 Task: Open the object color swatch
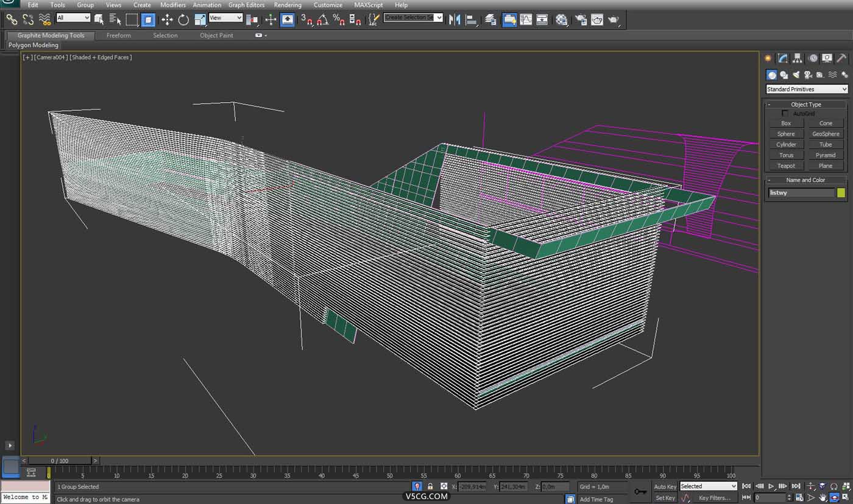coord(841,193)
